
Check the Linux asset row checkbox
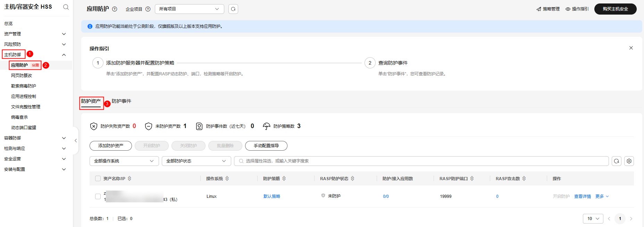coord(98,196)
